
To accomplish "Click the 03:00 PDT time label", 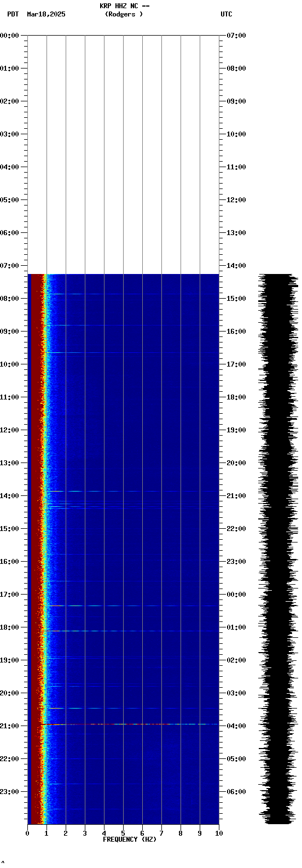I will coord(10,134).
